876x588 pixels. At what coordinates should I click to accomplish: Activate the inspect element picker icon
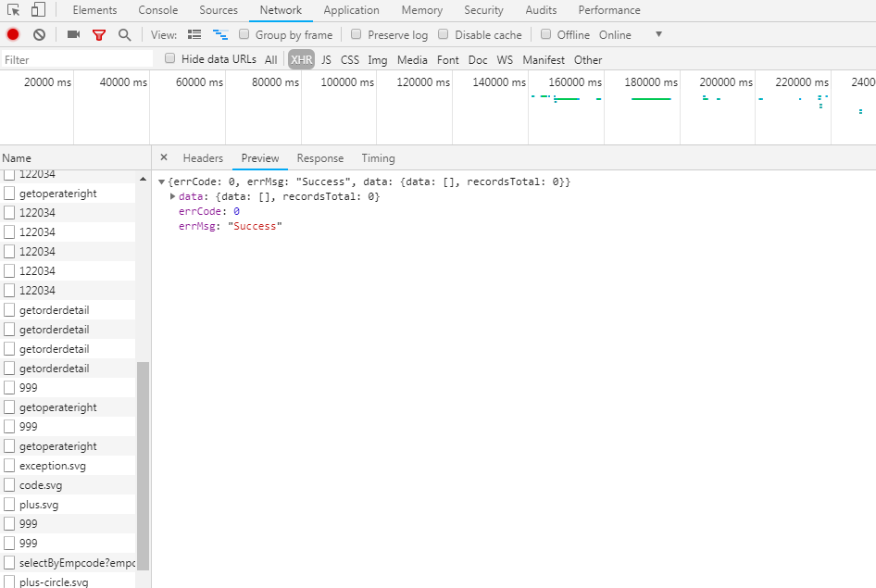click(13, 10)
